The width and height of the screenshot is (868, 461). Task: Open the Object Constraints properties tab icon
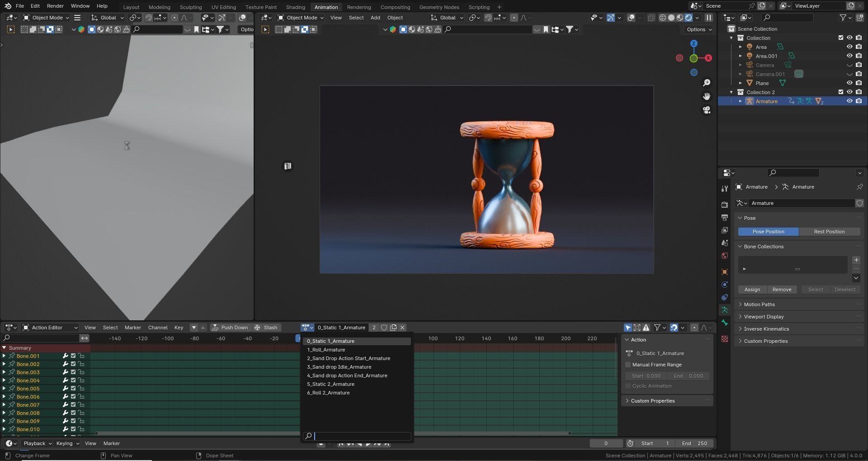[725, 297]
